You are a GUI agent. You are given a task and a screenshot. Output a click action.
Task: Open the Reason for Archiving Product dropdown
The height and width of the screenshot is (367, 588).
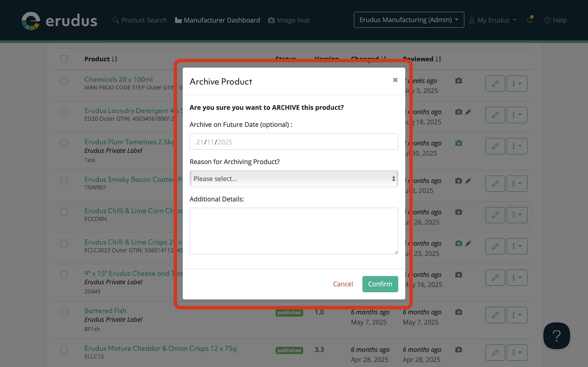click(x=294, y=179)
